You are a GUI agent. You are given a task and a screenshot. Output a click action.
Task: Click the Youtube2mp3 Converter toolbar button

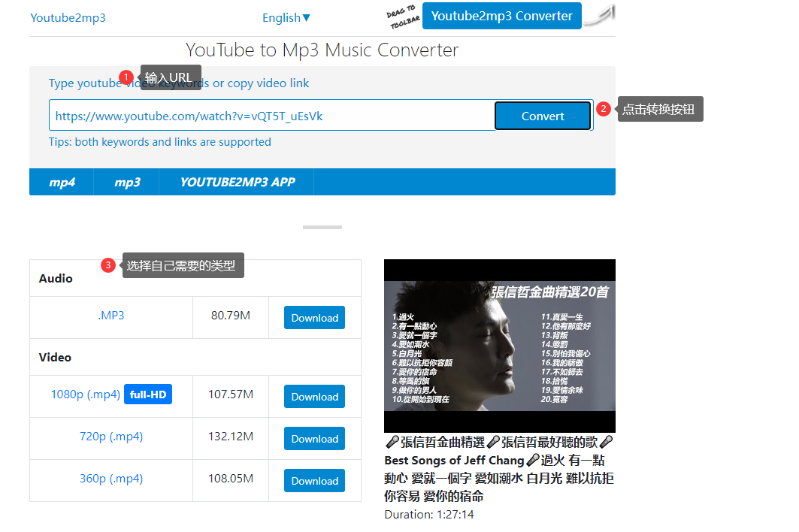pyautogui.click(x=501, y=16)
